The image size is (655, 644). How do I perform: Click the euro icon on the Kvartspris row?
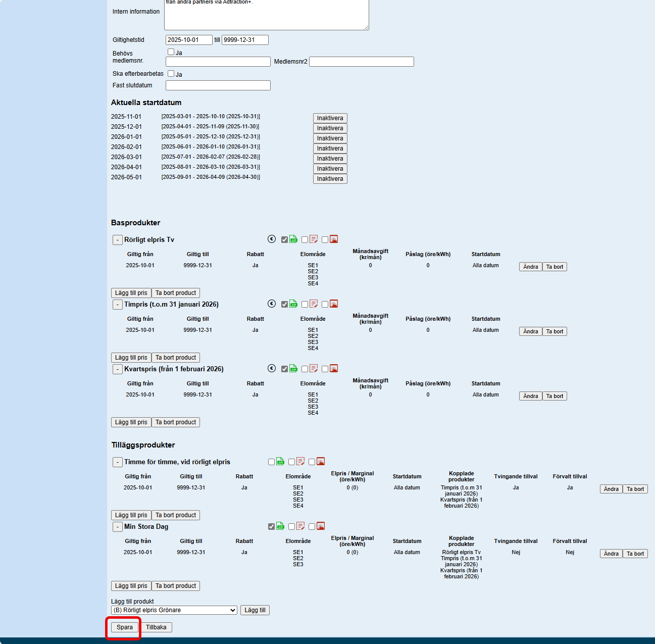point(272,369)
